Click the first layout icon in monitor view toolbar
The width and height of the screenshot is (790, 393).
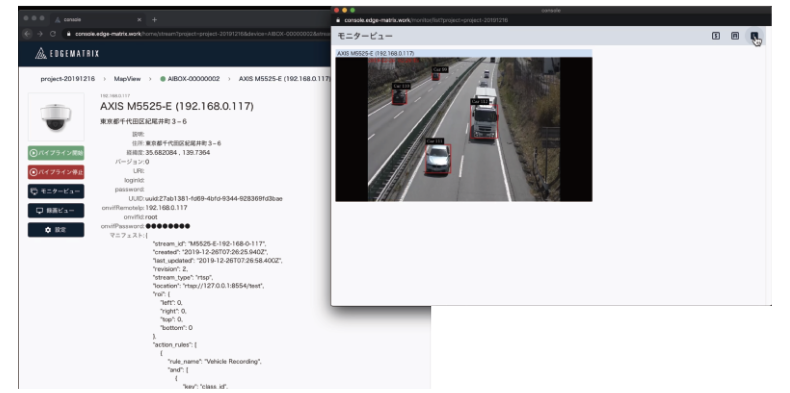715,36
